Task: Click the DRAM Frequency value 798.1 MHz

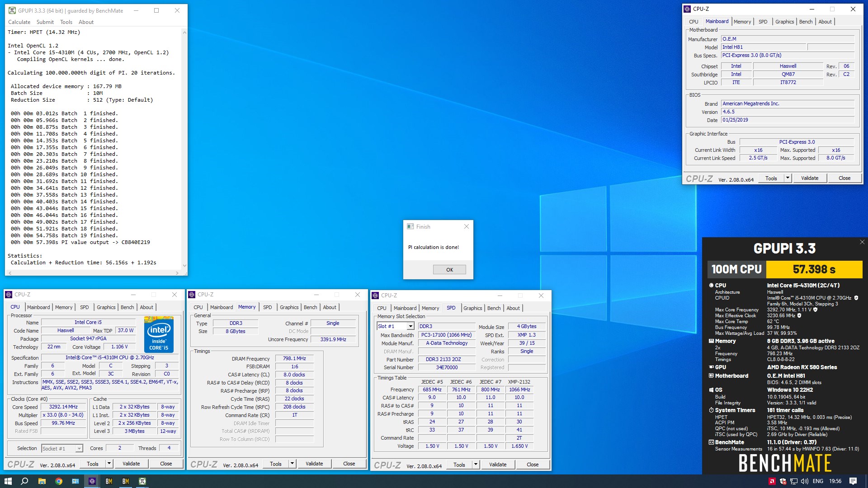Action: tap(294, 358)
